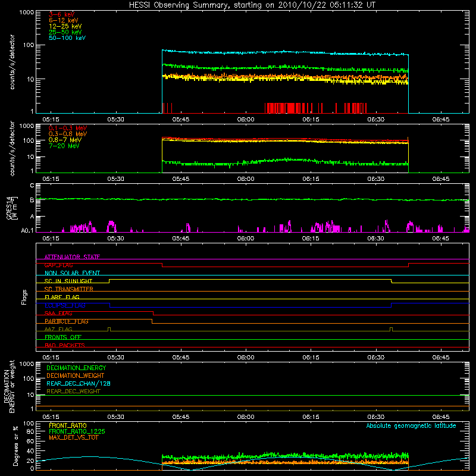Image resolution: width=476 pixels, height=476 pixels.
Task: Select the olive AAZ_FLAG label
Action: click(58, 329)
